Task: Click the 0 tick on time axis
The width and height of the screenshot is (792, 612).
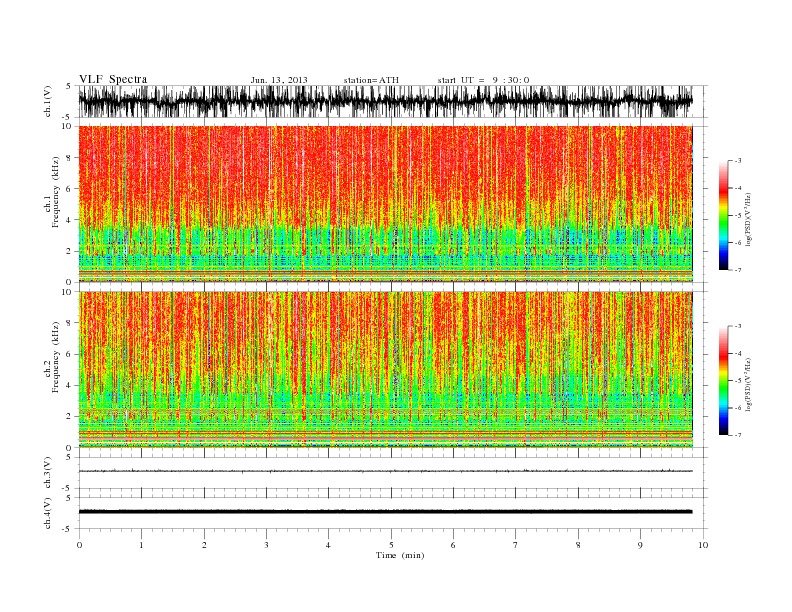Action: pos(79,545)
